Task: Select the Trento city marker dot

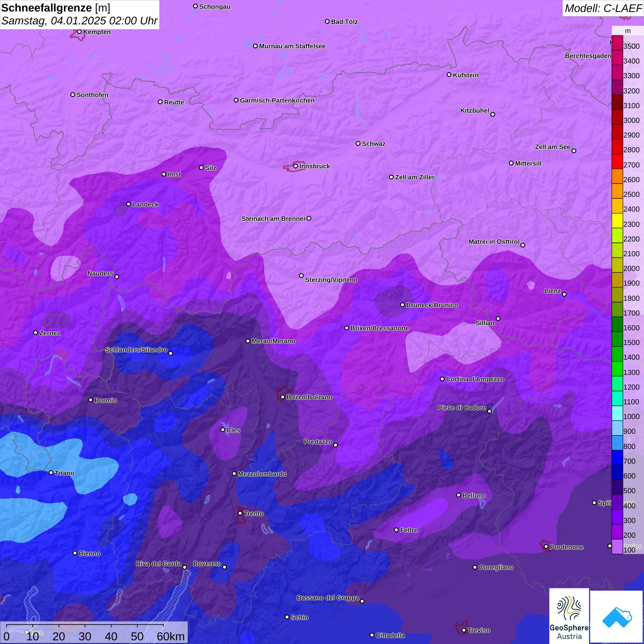Action: (240, 513)
